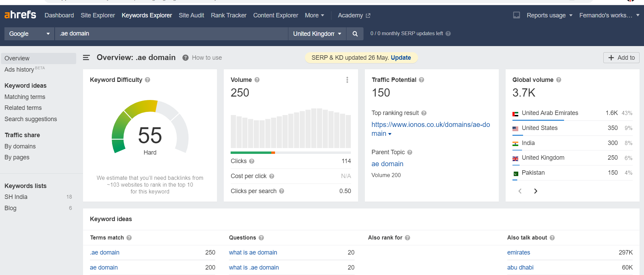Open Search suggestions report
Screen dimensions: 644x275
click(x=31, y=119)
